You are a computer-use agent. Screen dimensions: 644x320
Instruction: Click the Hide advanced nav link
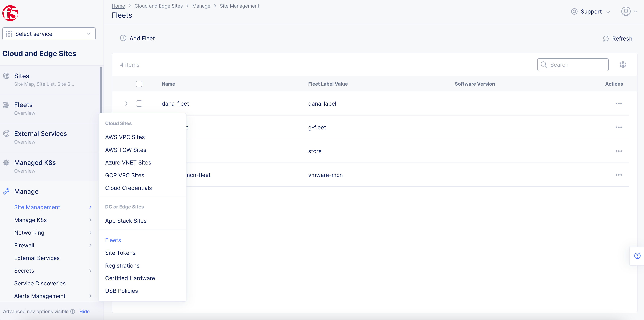point(84,312)
